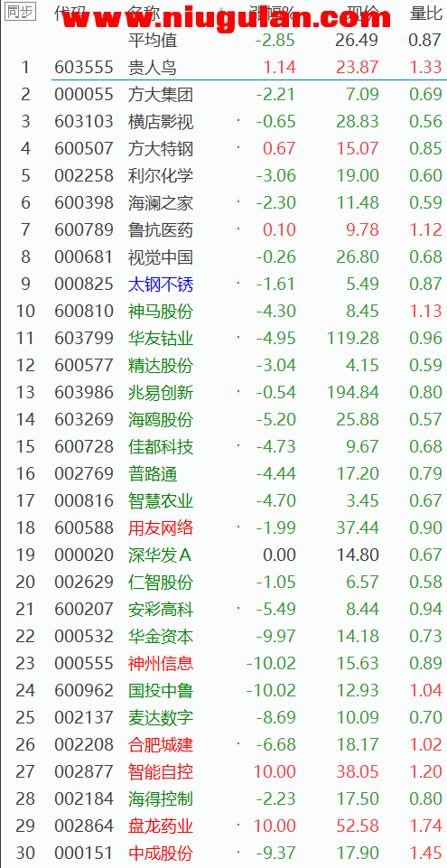Click the price 194.84
This screenshot has width=447, height=868.
pos(353,393)
